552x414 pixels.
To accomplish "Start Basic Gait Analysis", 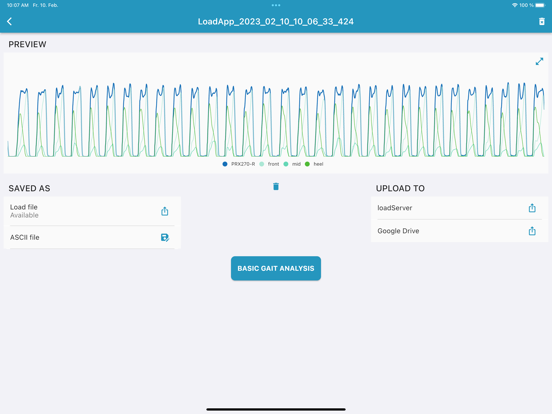I will (x=276, y=268).
